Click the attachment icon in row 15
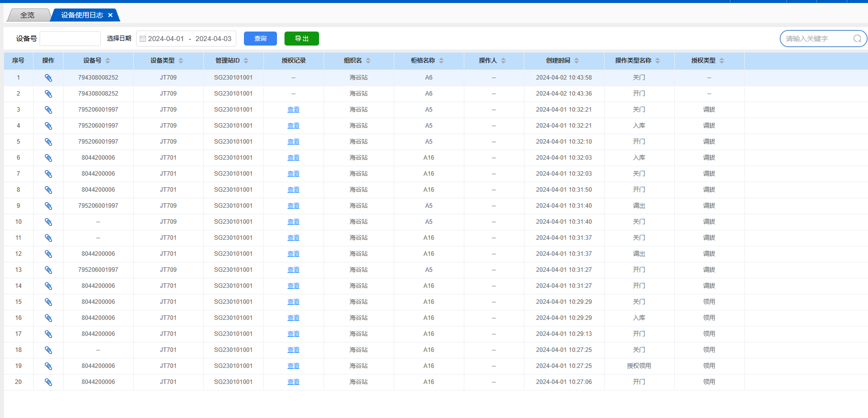868x418 pixels. coord(48,302)
